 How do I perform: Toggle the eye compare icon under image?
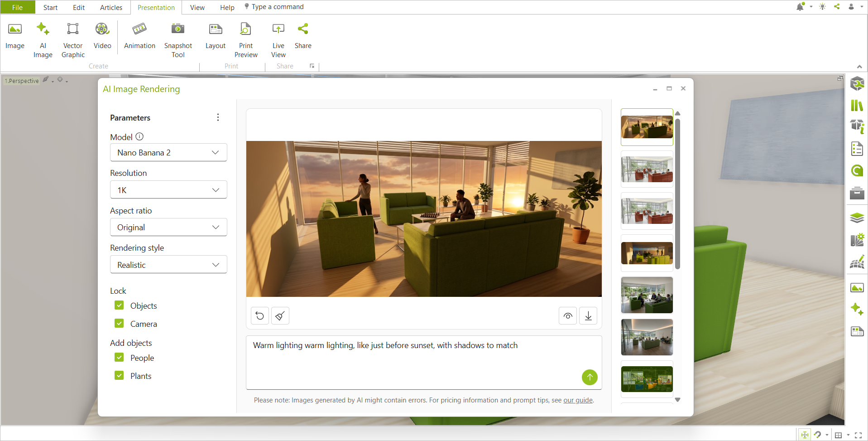click(x=568, y=316)
